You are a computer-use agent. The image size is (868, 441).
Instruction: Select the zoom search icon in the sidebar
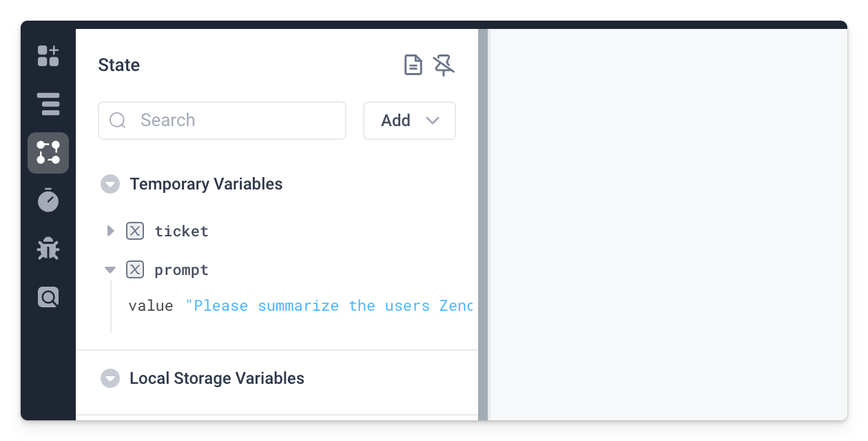tap(48, 297)
